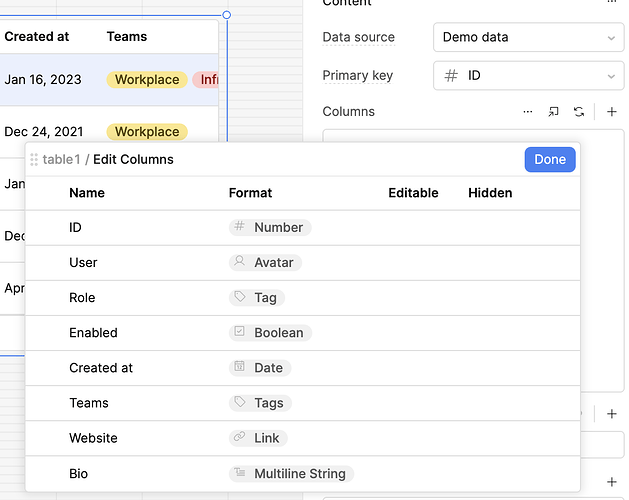Click the Workplace tag in Jan 16 row
The height and width of the screenshot is (500, 629).
click(147, 79)
